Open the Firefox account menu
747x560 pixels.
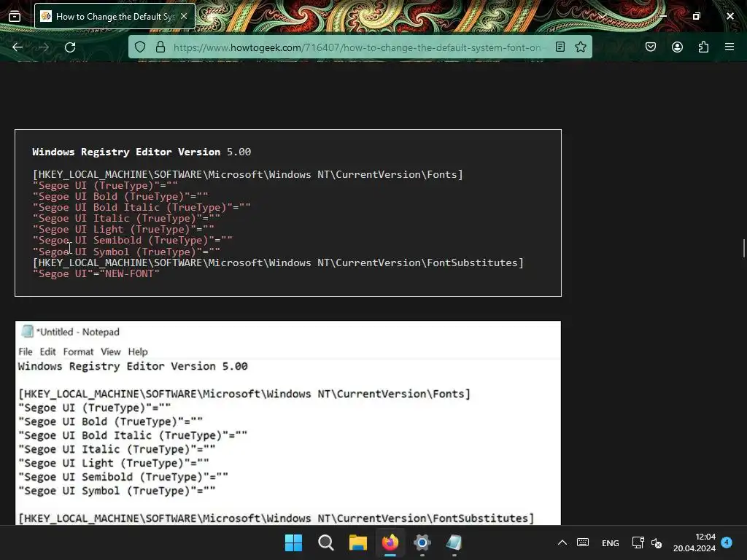(x=677, y=47)
